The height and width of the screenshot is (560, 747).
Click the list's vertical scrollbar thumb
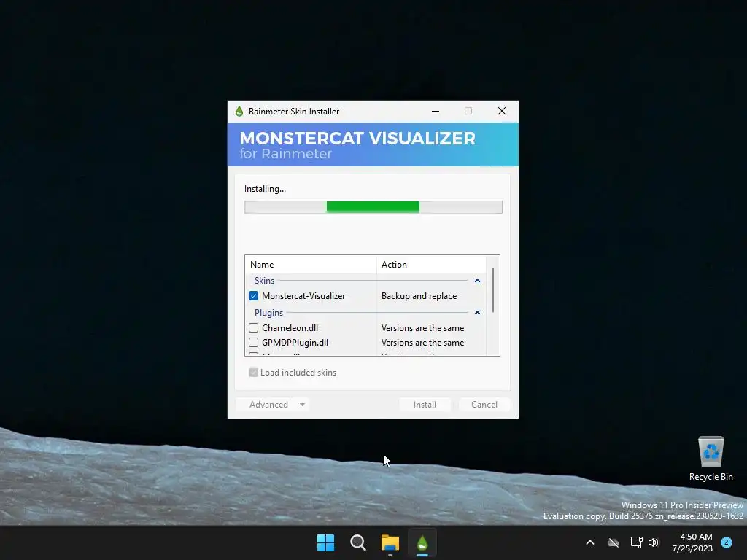pos(492,290)
